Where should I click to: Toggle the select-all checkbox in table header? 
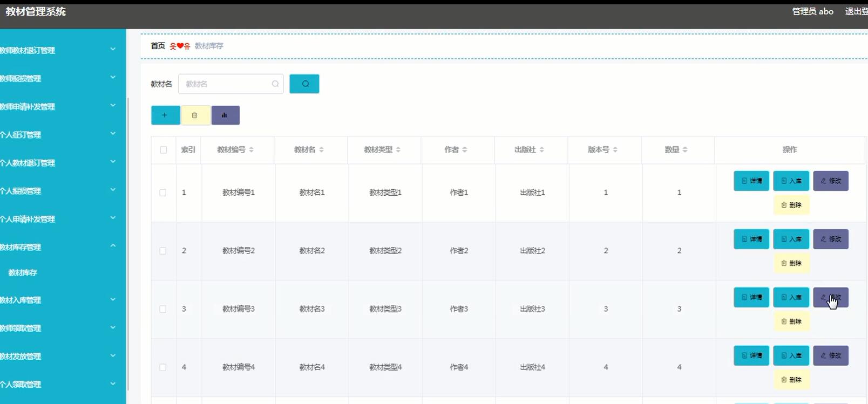click(x=164, y=150)
